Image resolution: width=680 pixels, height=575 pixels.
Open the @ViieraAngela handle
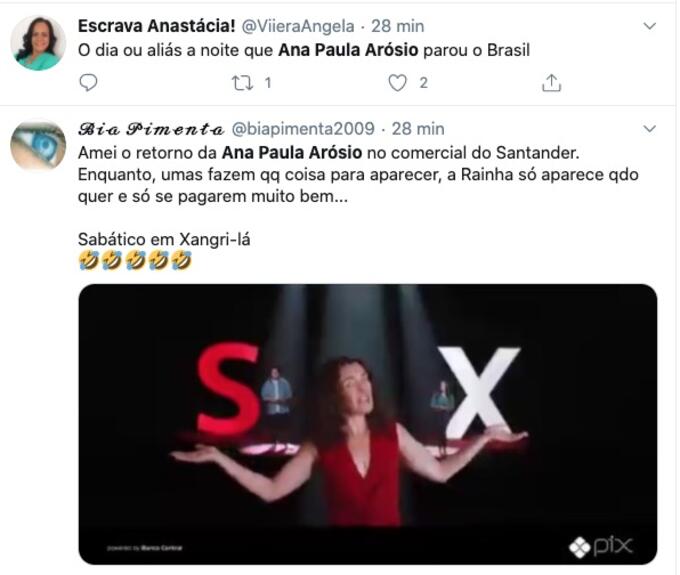[298, 26]
